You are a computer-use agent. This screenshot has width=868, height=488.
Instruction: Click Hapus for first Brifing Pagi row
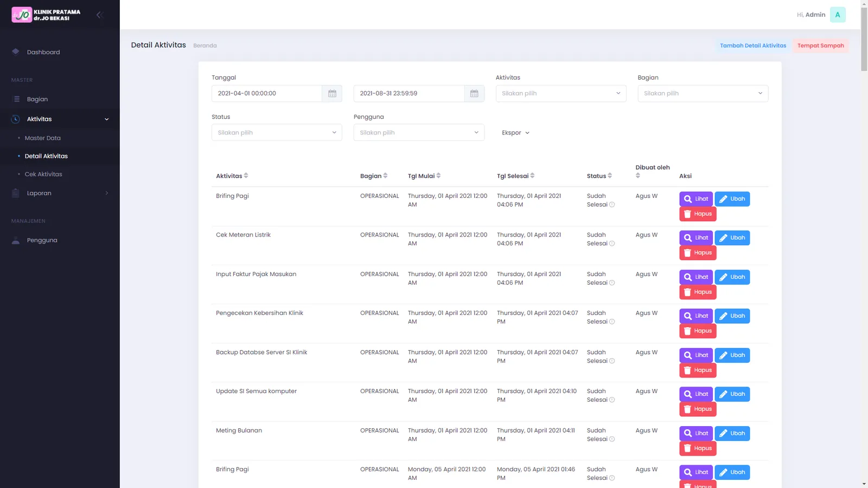[x=698, y=214]
